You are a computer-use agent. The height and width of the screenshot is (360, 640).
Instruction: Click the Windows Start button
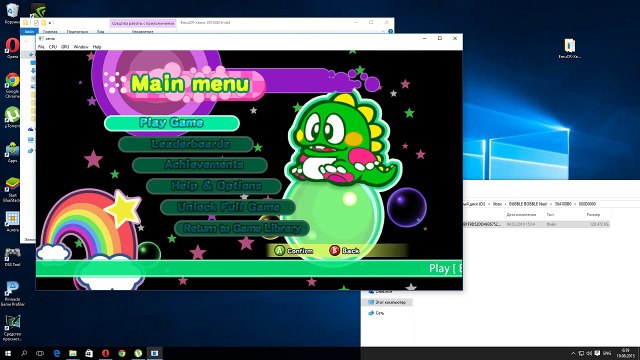click(8, 353)
